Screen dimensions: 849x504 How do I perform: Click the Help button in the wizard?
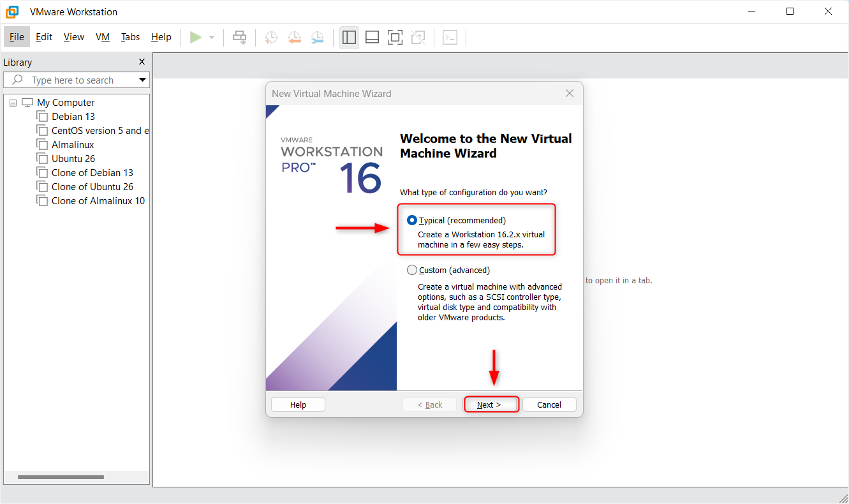[298, 404]
